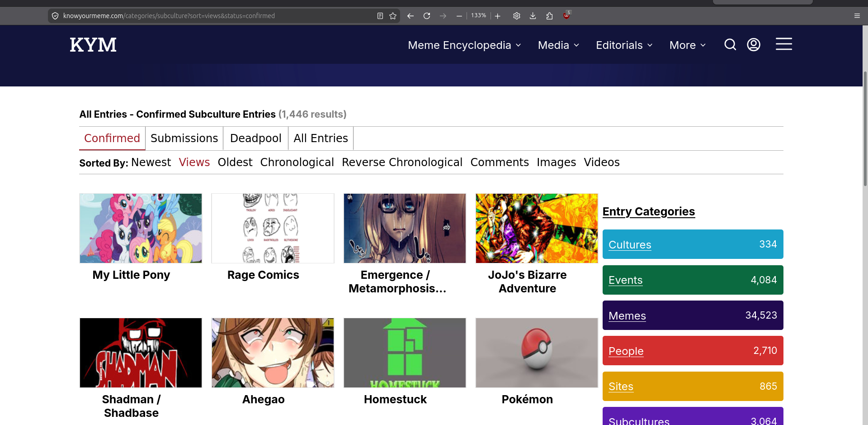Open the Pokémon Poké Ball thumbnail
Image resolution: width=868 pixels, height=425 pixels.
coord(537,353)
